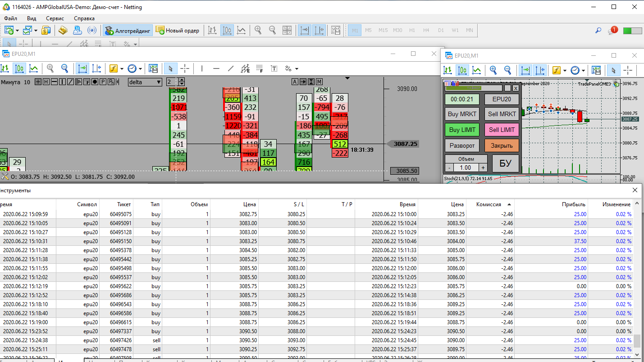Toggle auto-scroll in left chart toolbar
The width and height of the screenshot is (644, 362).
click(82, 69)
